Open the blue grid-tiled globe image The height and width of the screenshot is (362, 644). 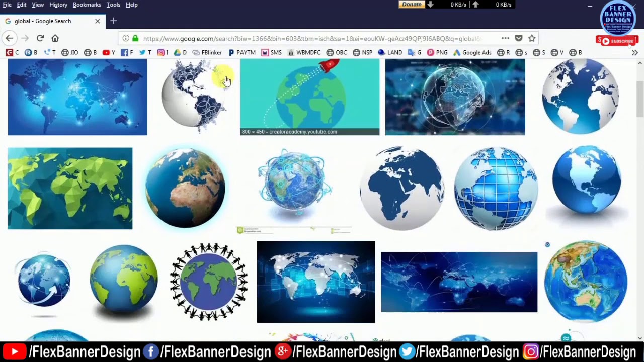[x=496, y=189]
